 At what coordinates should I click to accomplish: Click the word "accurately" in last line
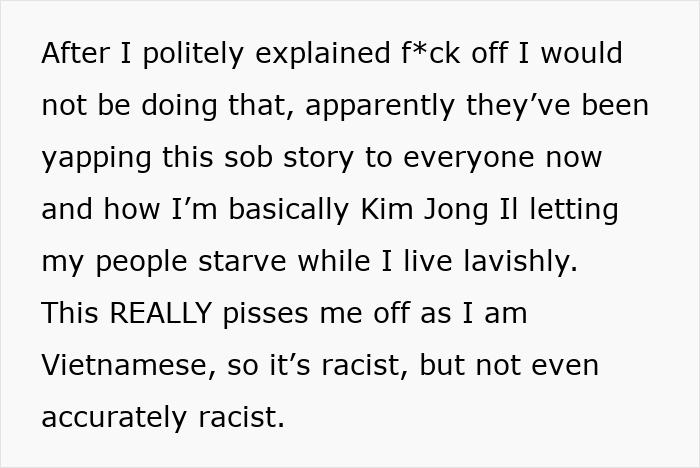pos(114,418)
